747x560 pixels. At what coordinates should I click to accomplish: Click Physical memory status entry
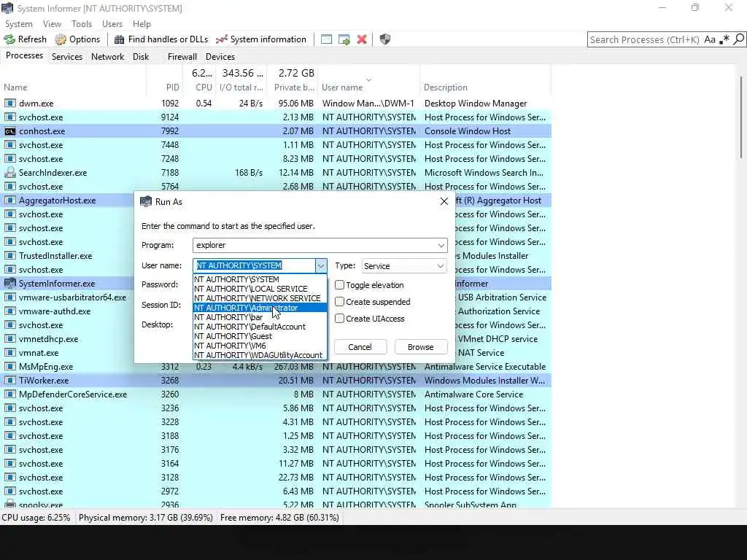pyautogui.click(x=145, y=518)
